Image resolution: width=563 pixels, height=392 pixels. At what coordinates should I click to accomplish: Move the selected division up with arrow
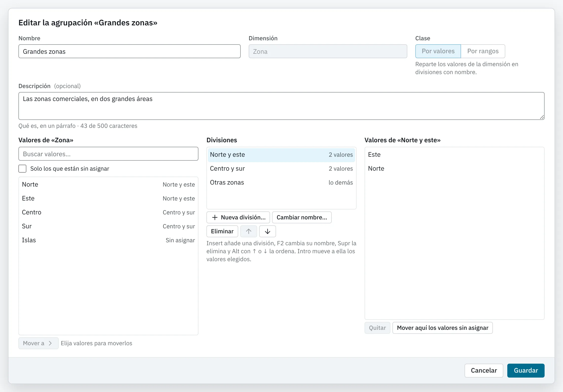click(x=248, y=231)
